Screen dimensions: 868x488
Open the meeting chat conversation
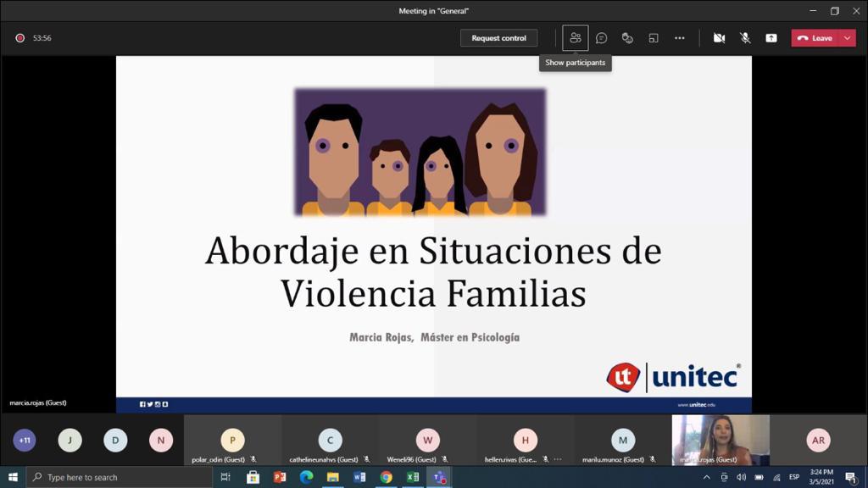coord(601,38)
